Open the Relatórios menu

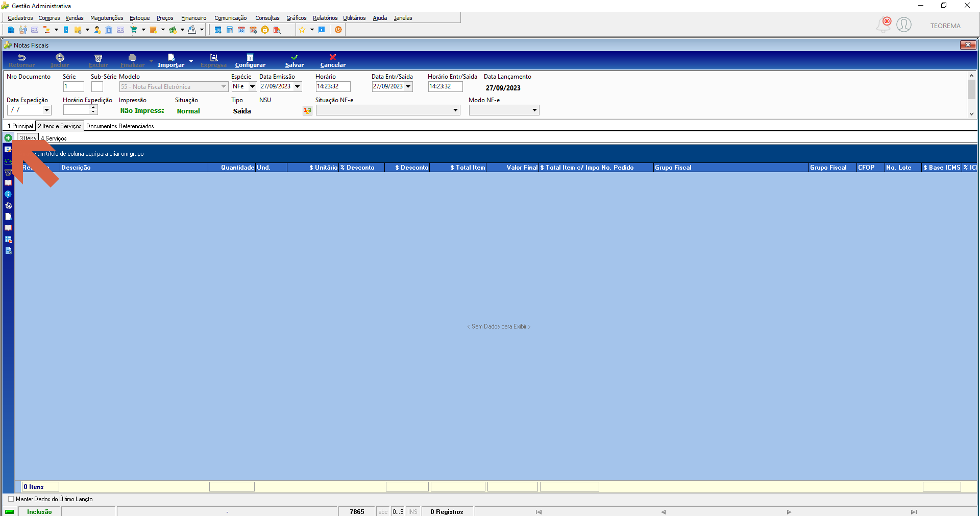click(x=325, y=18)
